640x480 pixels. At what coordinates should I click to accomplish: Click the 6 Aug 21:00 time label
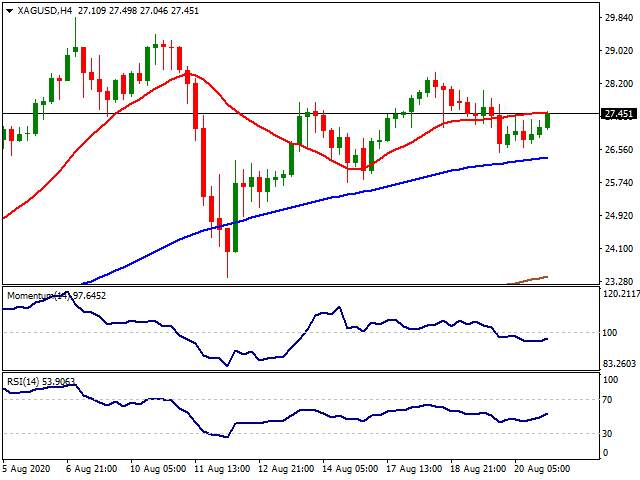pos(91,469)
